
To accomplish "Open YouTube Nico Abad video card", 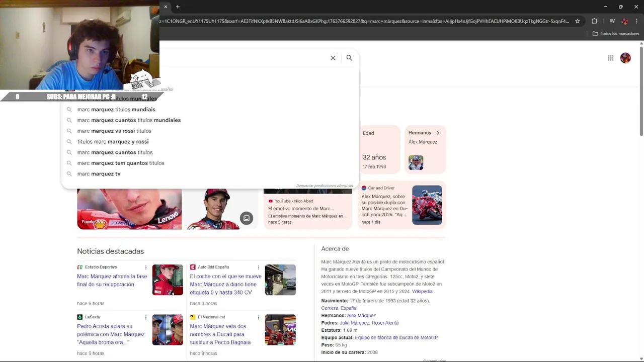I will [308, 209].
